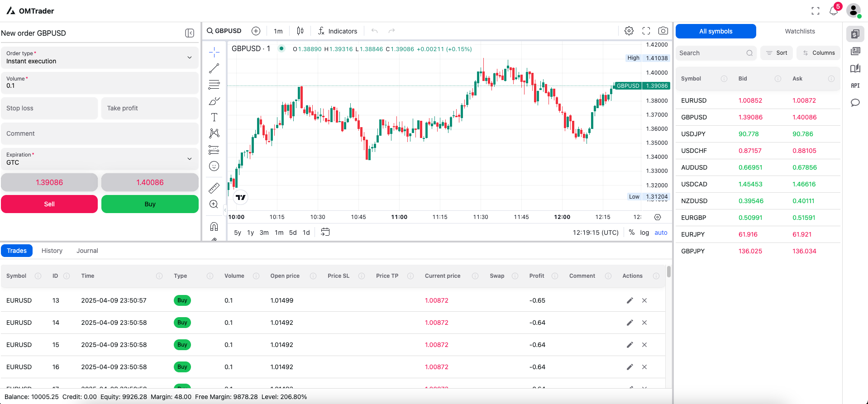
Task: Open the ruler measure tool
Action: tap(214, 188)
